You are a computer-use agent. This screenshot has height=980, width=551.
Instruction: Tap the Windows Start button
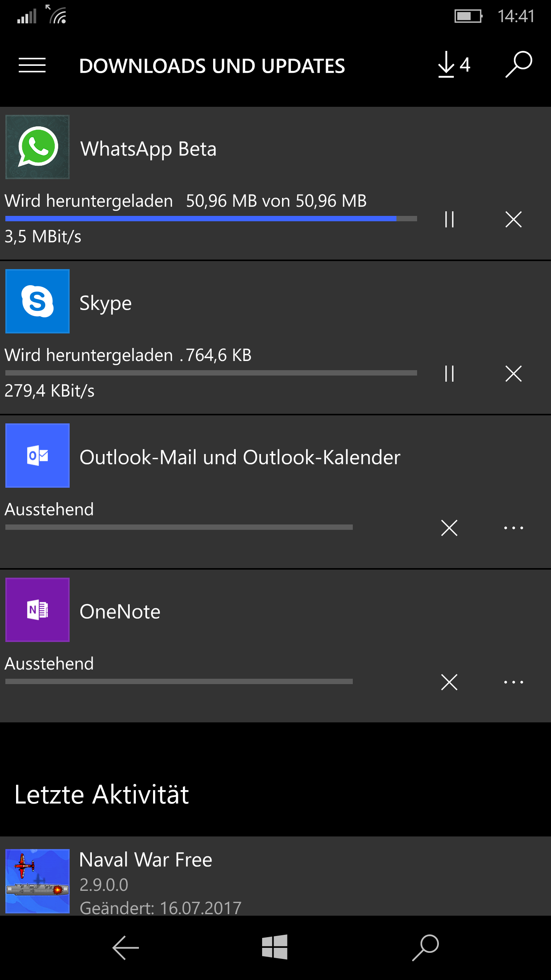(x=275, y=947)
